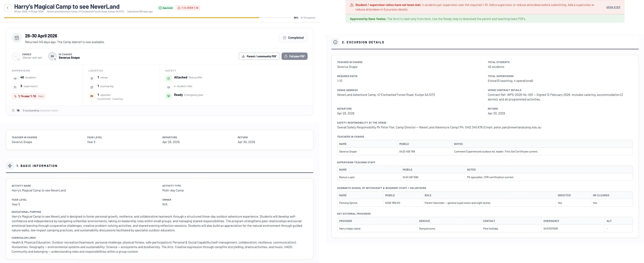Viewport: 644px width, 263px height.
Task: Click the venue location pin icon
Action: [92, 78]
